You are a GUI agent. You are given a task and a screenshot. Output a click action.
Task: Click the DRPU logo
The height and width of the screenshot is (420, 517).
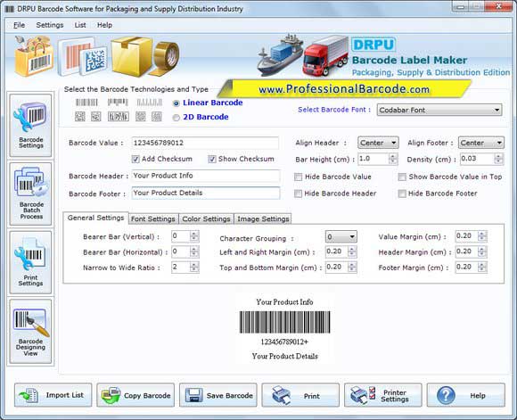(x=373, y=45)
